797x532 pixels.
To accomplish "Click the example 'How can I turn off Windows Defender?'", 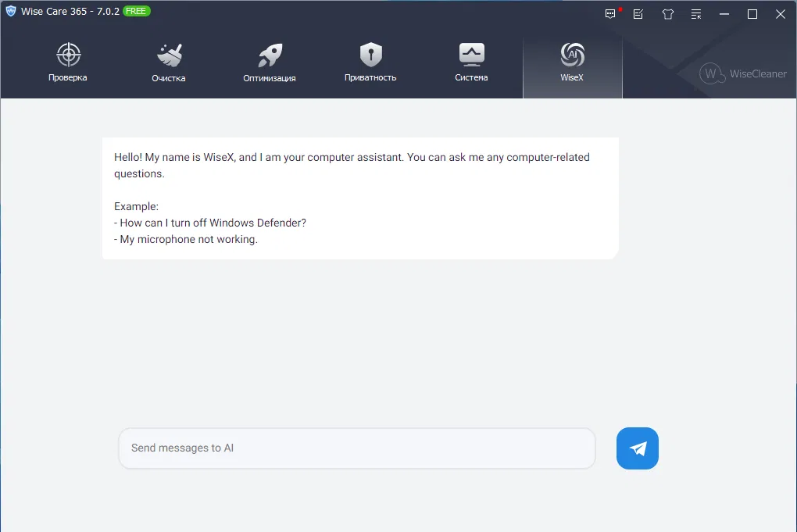I will pyautogui.click(x=210, y=223).
